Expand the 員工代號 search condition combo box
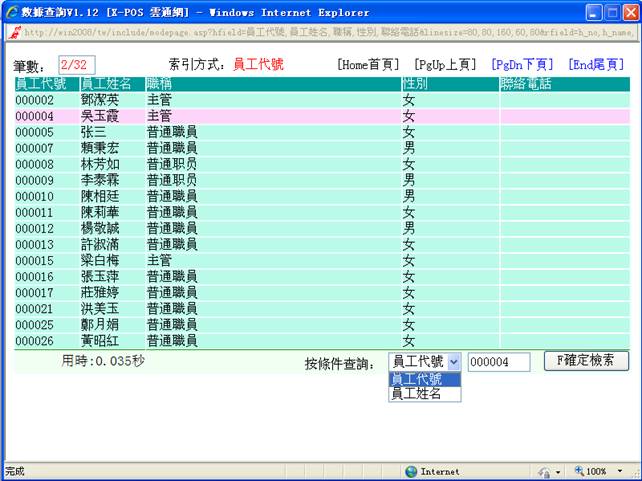The height and width of the screenshot is (481, 642). (453, 362)
